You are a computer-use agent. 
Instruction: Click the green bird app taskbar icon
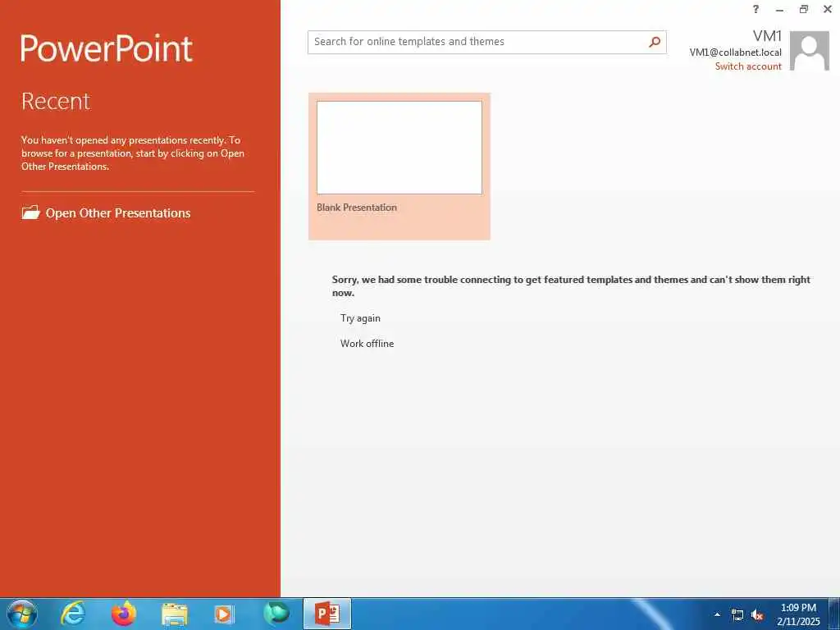point(276,614)
